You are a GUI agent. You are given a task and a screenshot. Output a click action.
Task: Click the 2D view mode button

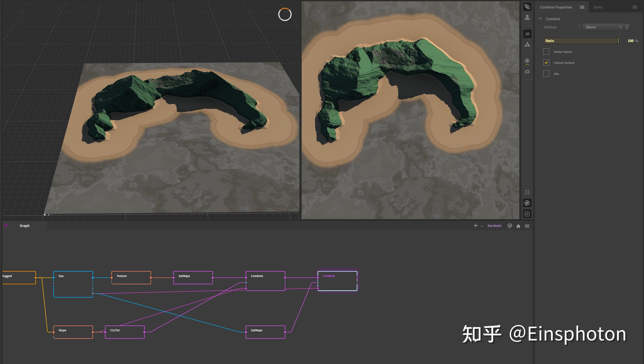click(527, 34)
